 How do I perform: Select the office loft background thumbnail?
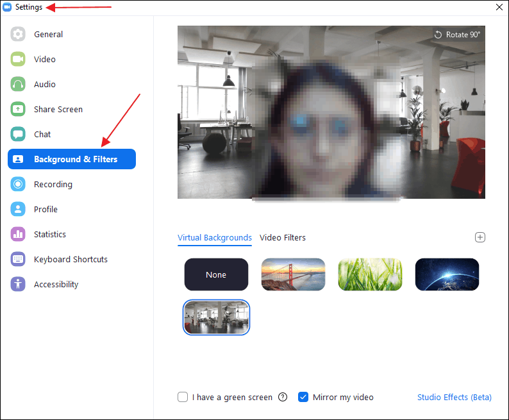(x=216, y=317)
